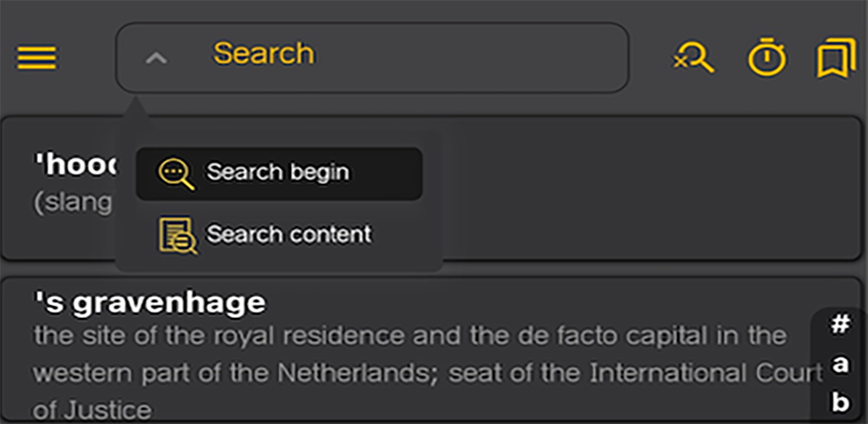Select the Search begin option
The height and width of the screenshot is (424, 868).
point(279,174)
